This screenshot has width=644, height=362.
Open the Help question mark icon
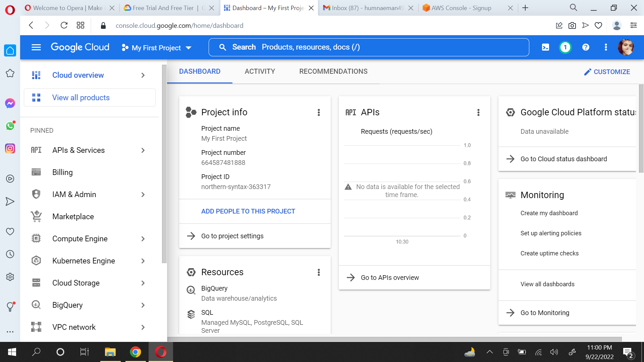pyautogui.click(x=585, y=47)
